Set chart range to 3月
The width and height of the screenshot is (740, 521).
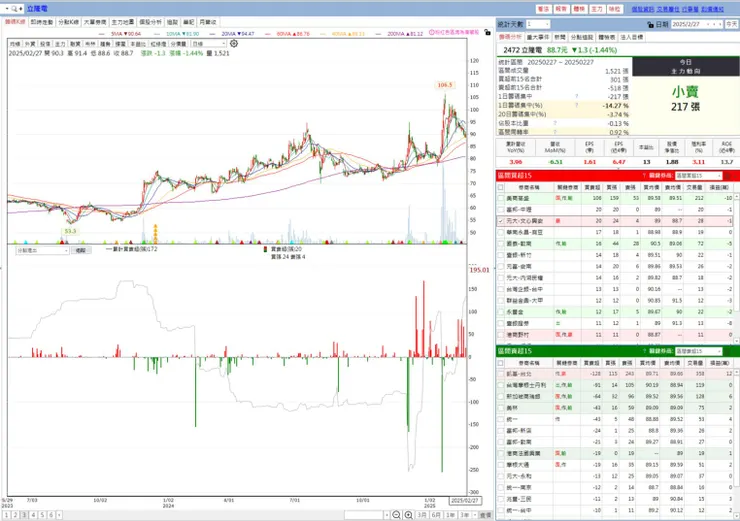422,515
